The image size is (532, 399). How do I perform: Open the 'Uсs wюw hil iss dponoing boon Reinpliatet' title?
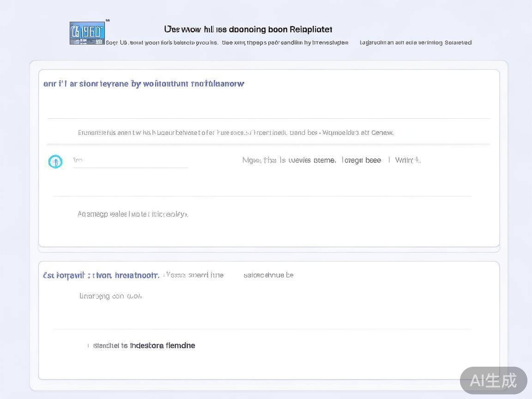248,30
